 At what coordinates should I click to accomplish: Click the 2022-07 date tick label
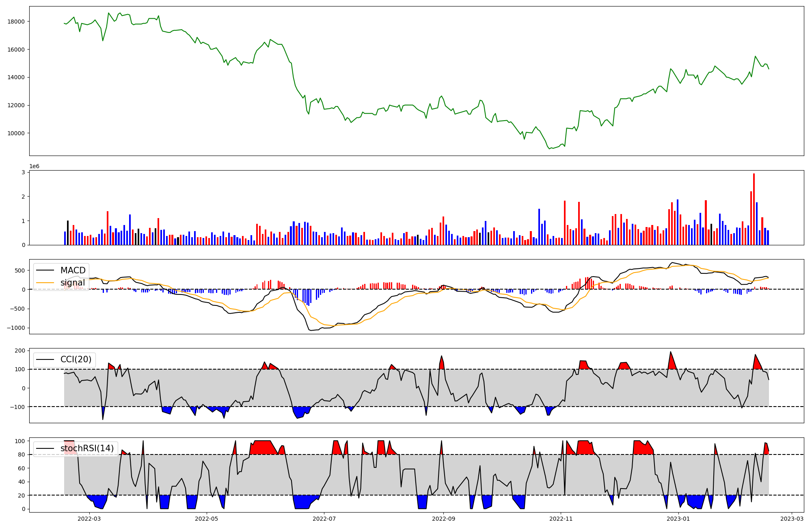(x=324, y=519)
